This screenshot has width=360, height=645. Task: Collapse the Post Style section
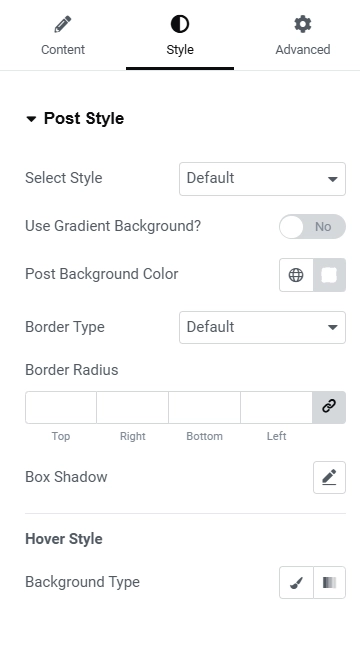click(x=74, y=118)
